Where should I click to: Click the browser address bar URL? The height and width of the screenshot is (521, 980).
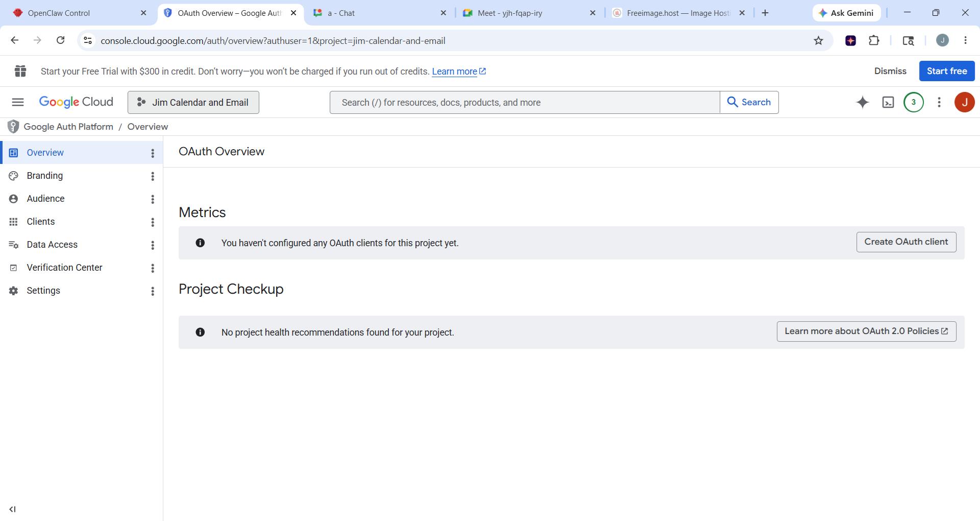tap(273, 40)
